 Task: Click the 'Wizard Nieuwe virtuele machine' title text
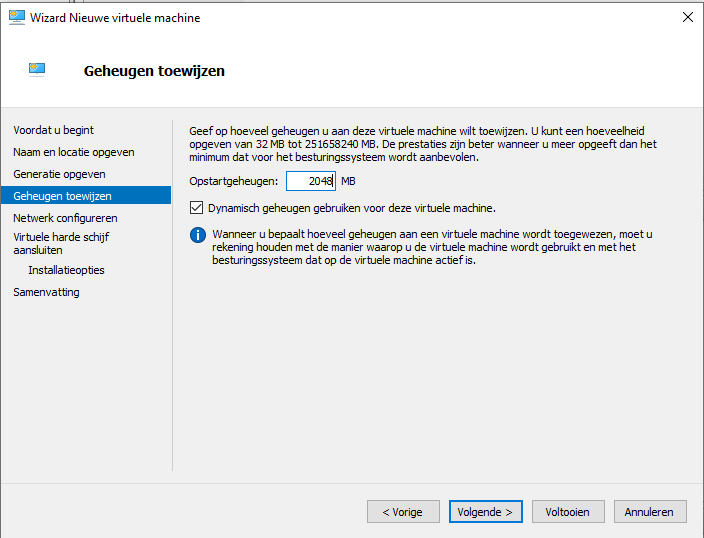coord(115,18)
